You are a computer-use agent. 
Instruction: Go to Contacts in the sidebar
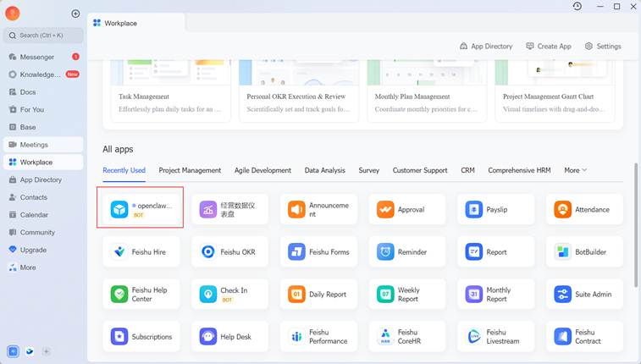tap(43, 197)
